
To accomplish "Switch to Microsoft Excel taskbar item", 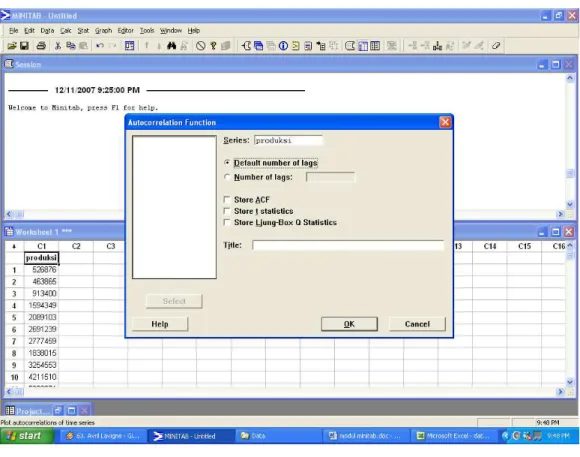I will pos(453,436).
